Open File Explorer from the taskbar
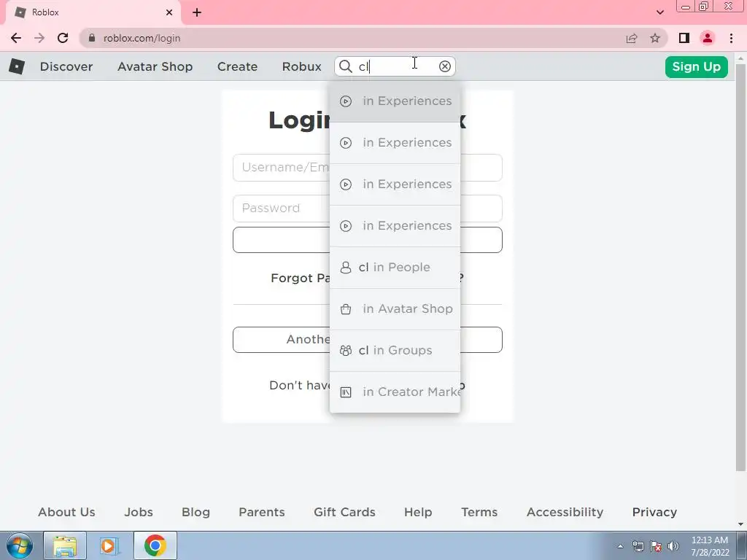Image resolution: width=747 pixels, height=560 pixels. pyautogui.click(x=65, y=545)
